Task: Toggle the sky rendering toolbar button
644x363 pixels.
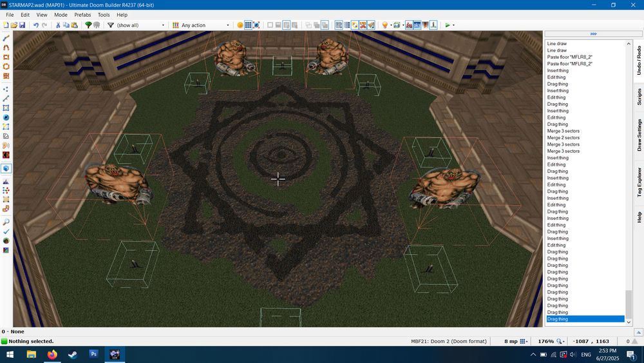Action: (x=417, y=25)
